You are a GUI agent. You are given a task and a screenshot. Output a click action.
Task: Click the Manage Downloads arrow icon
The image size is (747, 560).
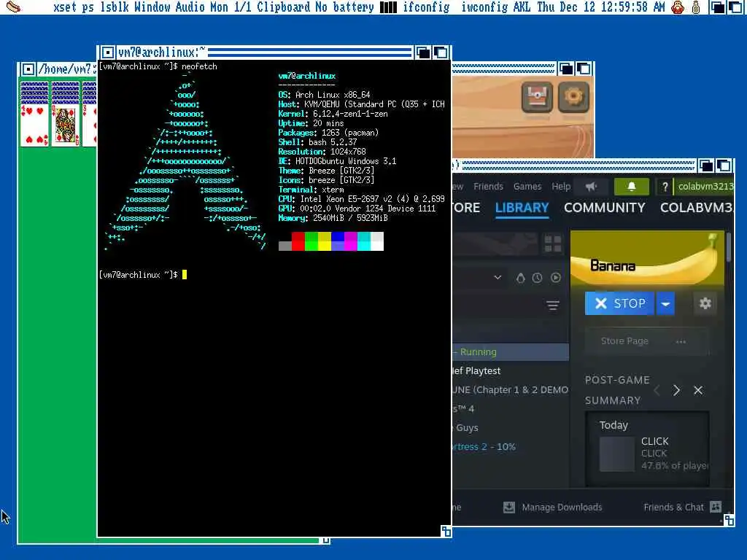(x=508, y=507)
